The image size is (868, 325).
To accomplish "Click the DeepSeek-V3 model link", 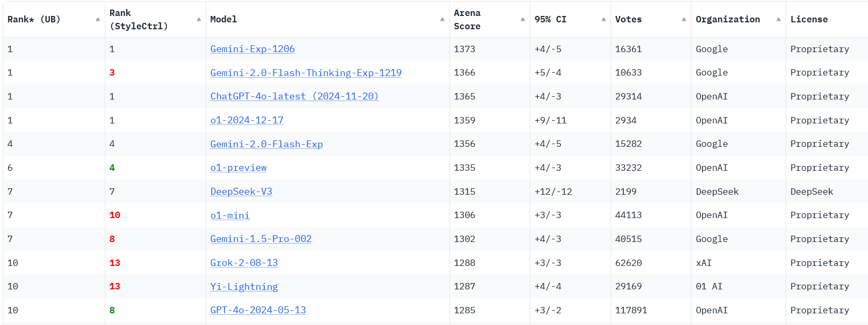I will point(241,191).
